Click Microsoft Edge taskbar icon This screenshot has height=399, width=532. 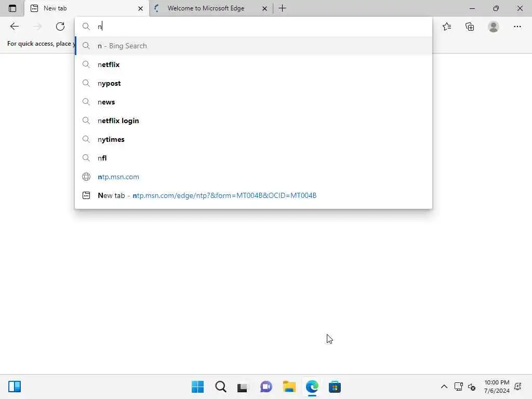tap(312, 387)
